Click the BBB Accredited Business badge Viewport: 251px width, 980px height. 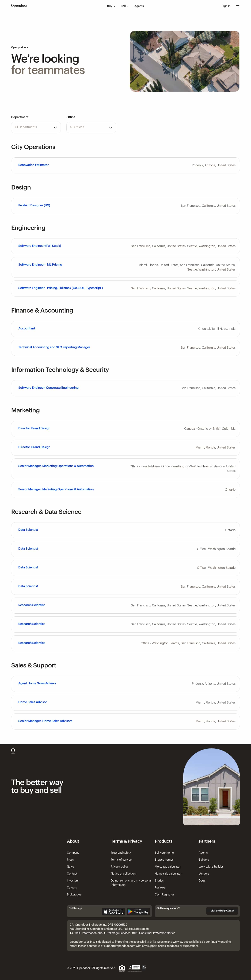tap(134, 968)
